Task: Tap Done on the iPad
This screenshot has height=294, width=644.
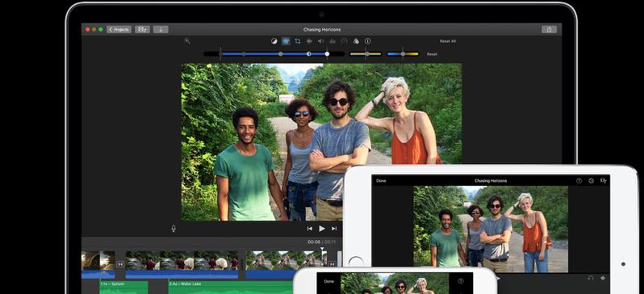Action: tap(381, 181)
